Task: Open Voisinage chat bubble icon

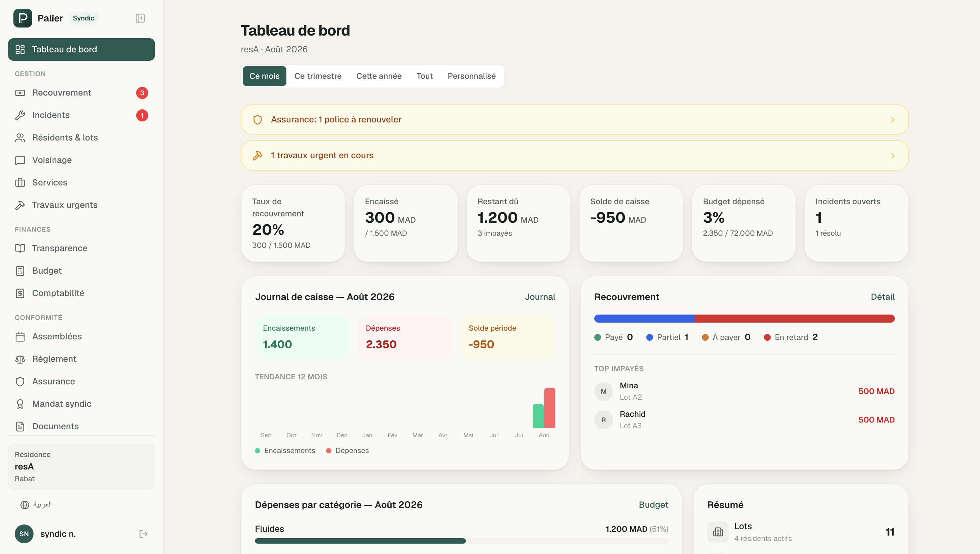Action: [20, 160]
